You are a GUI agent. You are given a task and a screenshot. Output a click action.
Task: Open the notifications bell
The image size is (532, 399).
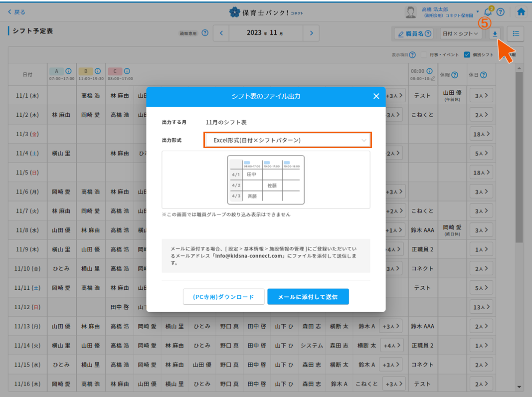[x=488, y=12]
